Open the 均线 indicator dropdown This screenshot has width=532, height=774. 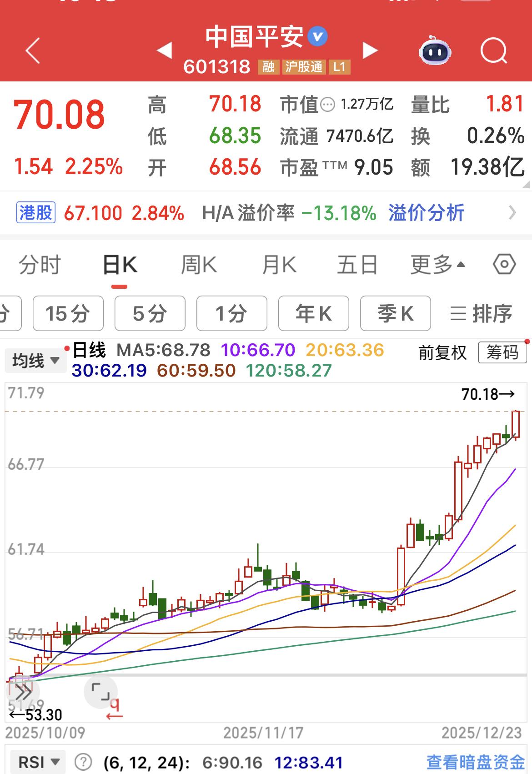[x=35, y=361]
